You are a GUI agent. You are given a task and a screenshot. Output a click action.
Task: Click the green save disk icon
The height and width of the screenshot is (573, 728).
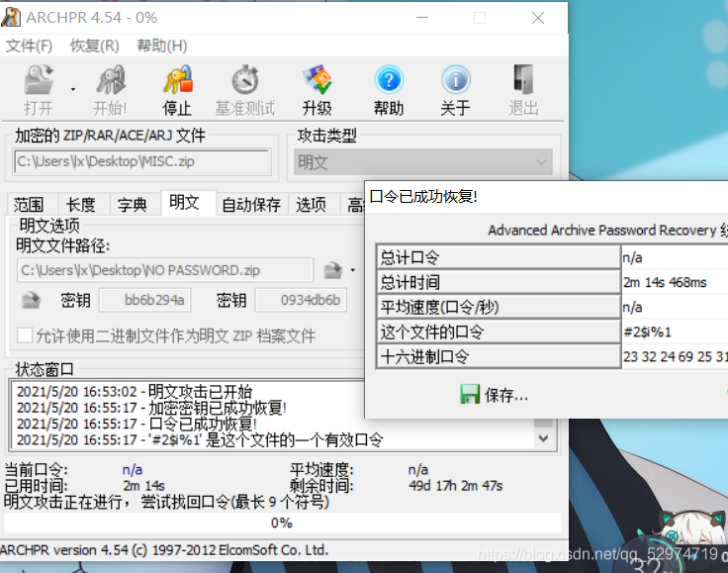pos(470,394)
